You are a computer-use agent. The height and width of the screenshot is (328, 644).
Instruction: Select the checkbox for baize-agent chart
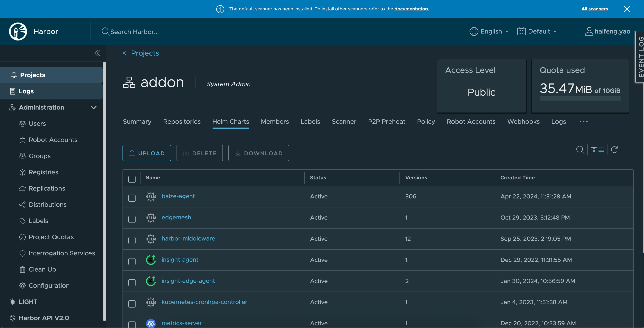click(132, 198)
